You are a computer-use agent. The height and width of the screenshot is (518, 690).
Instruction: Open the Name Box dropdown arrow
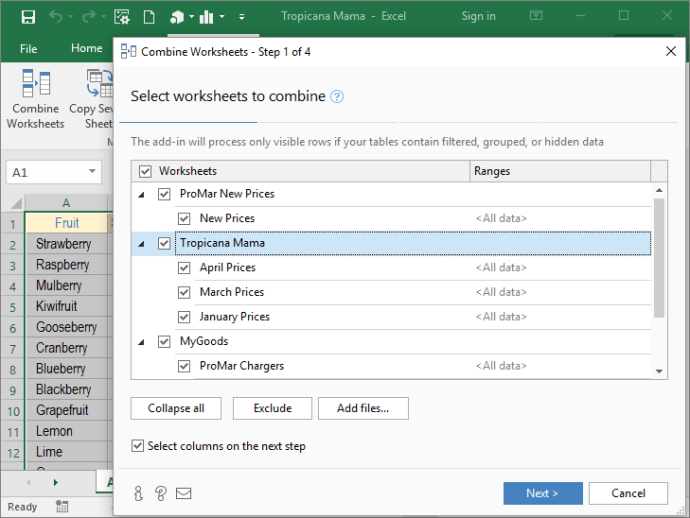pos(92,172)
